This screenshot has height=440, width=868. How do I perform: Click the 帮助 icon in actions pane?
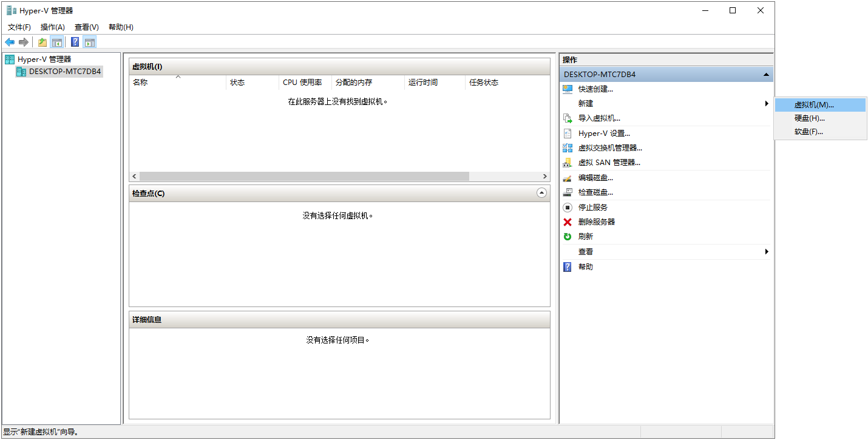(568, 267)
